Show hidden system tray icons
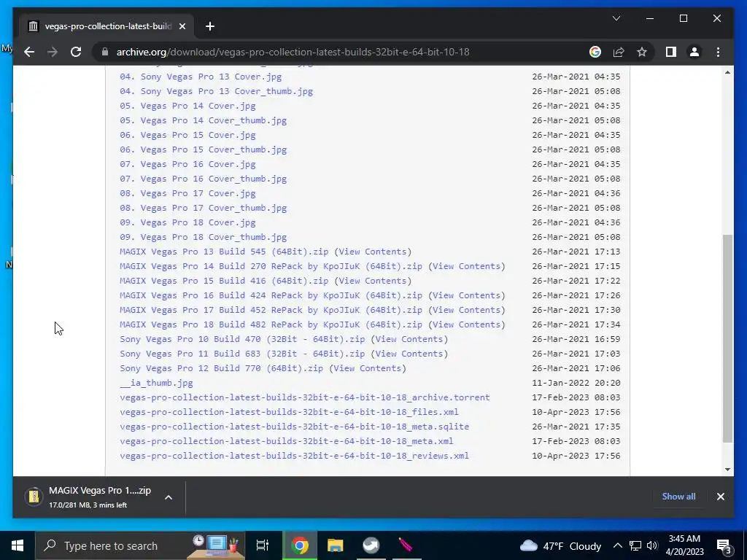 [x=617, y=545]
